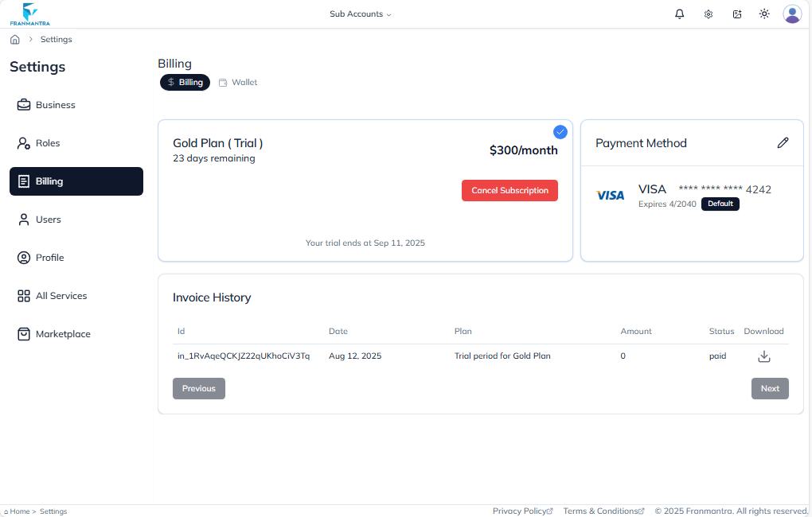Select the Billing pill tab
Image resolution: width=812 pixels, height=517 pixels.
pos(185,82)
